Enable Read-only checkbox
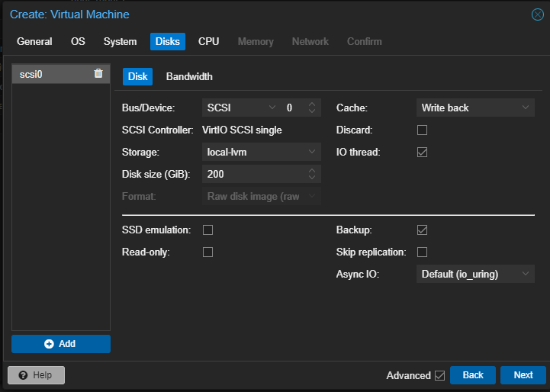The width and height of the screenshot is (550, 392). pyautogui.click(x=207, y=252)
